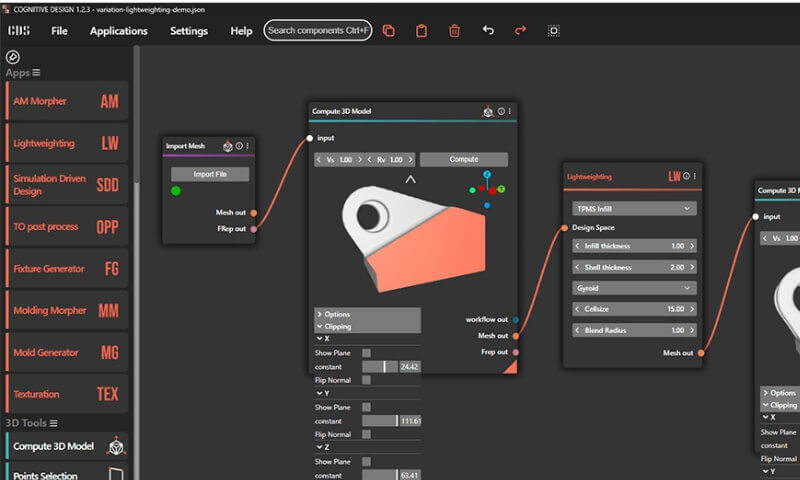Enable Show Plane checkbox under Y clipping
The image size is (800, 480).
366,407
